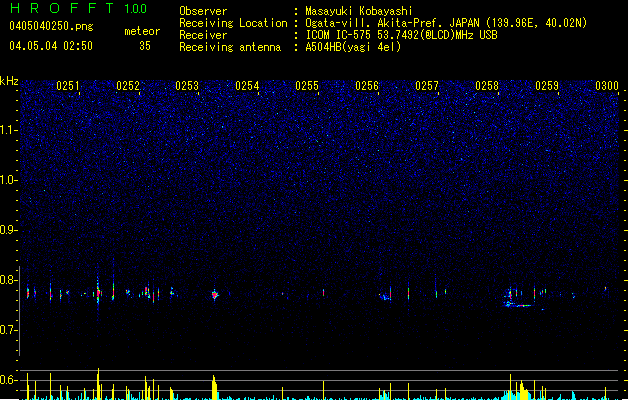Click the 0251 time marker
Viewport: 629px width, 400px height.
click(x=68, y=86)
